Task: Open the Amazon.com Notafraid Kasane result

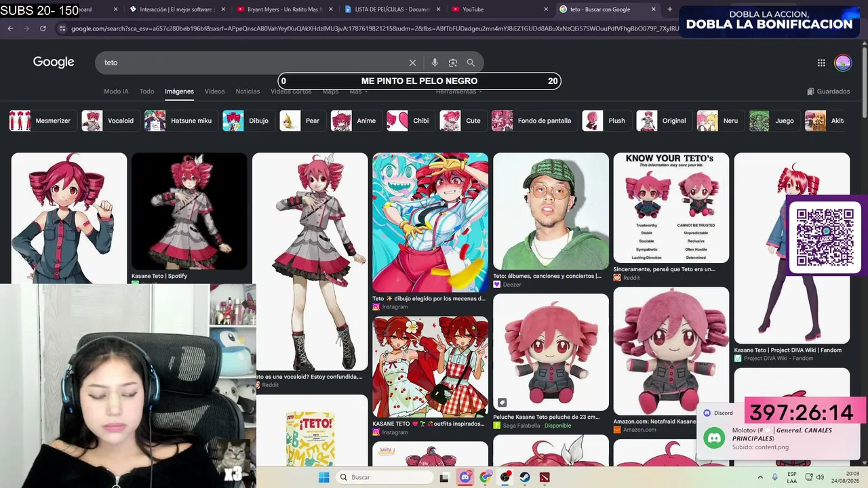Action: click(x=671, y=361)
